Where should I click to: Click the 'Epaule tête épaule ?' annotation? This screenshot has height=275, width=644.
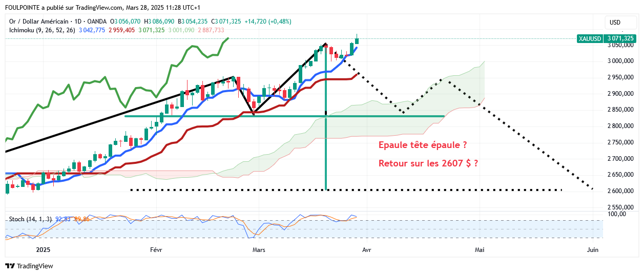tap(423, 145)
